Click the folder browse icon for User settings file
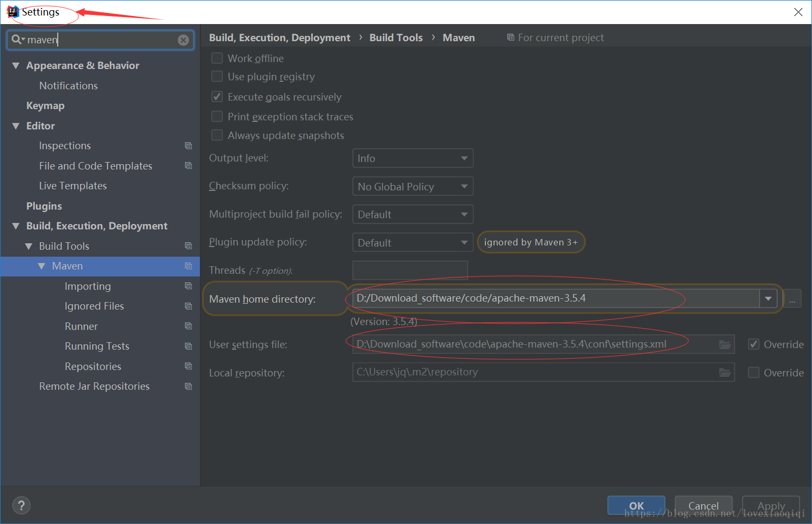This screenshot has width=812, height=524. coord(725,344)
